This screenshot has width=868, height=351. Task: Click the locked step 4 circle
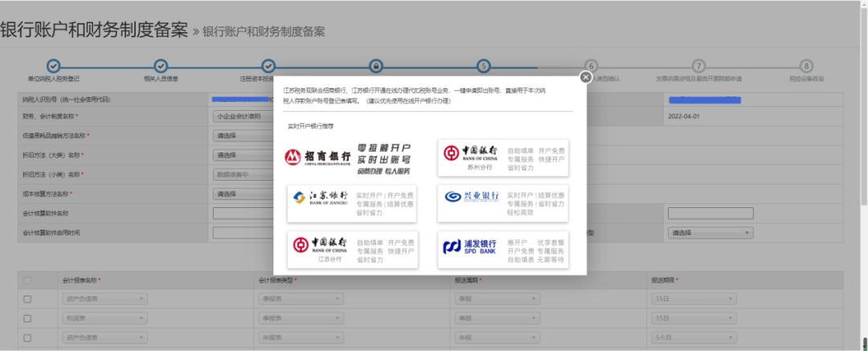point(375,66)
